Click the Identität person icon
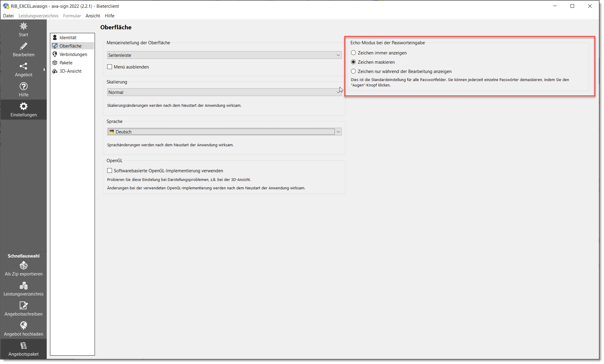Viewport: 604px width, 364px height. tap(55, 37)
